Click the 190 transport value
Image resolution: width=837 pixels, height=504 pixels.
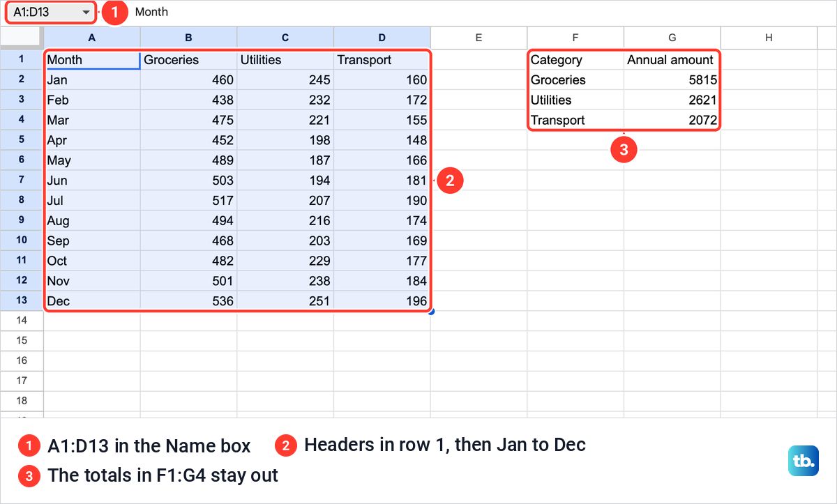(x=382, y=201)
